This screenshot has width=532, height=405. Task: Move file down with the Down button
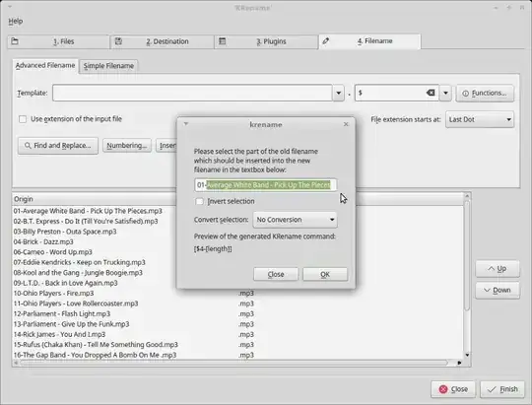pyautogui.click(x=498, y=291)
